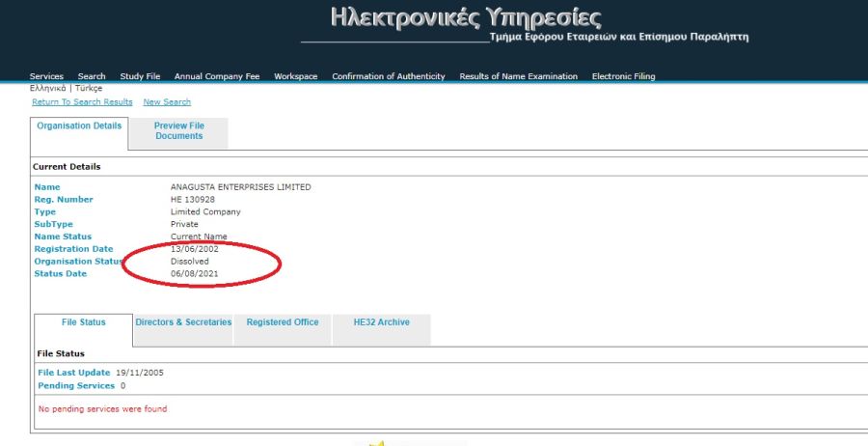Image resolution: width=868 pixels, height=446 pixels.
Task: Open Results of Name Examination
Action: coord(519,76)
